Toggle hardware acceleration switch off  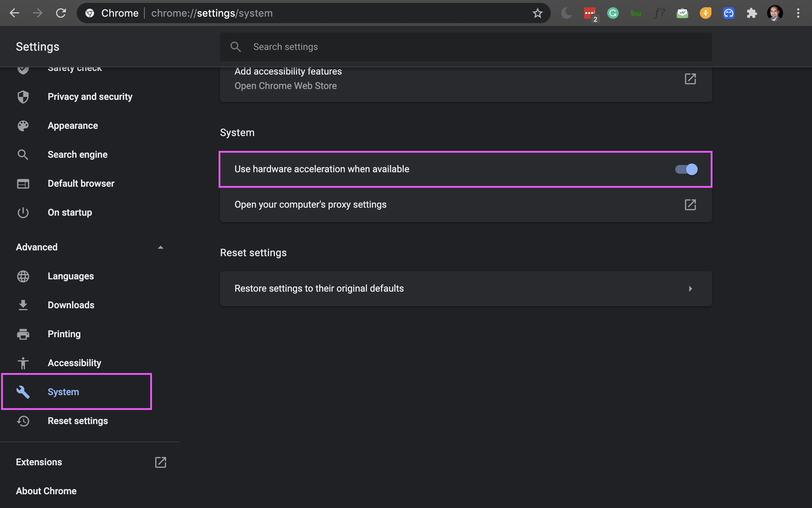click(x=686, y=169)
